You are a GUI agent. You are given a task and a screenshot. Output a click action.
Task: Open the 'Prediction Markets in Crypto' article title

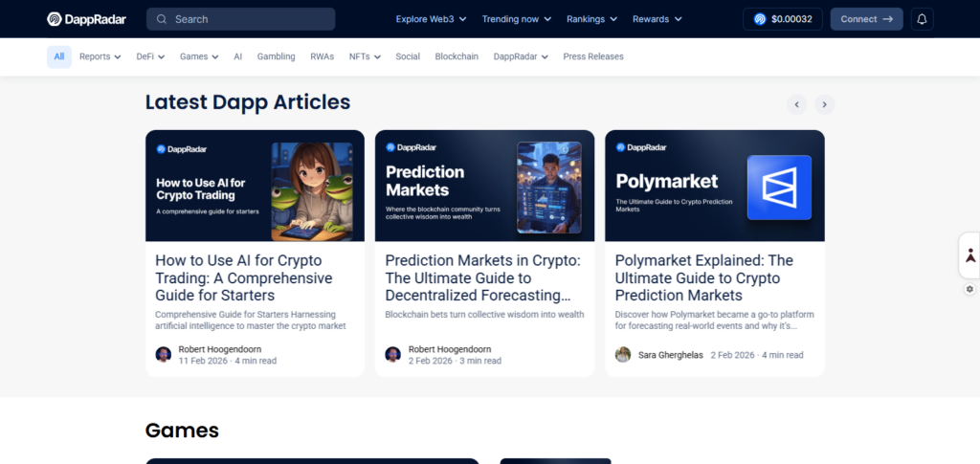coord(483,277)
